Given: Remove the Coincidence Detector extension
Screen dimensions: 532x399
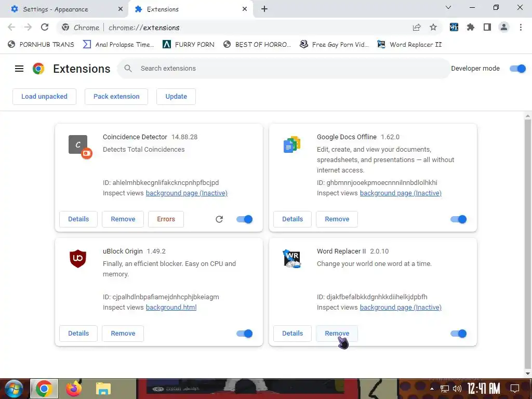Looking at the screenshot, I should click(x=123, y=219).
